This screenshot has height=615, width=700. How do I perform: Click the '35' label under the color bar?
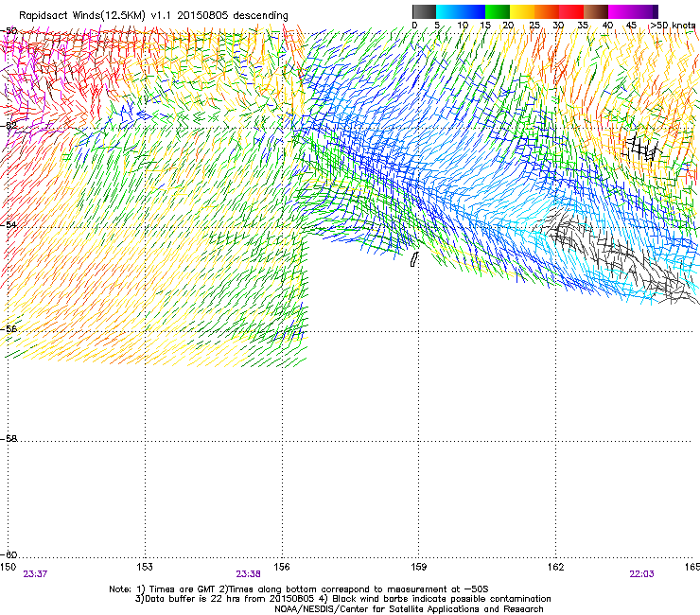coord(583,26)
